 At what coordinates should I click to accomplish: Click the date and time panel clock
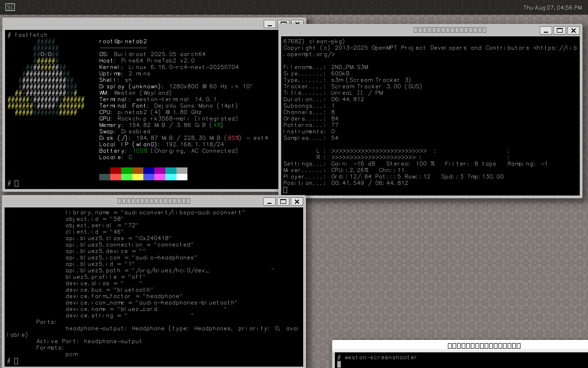click(552, 7)
